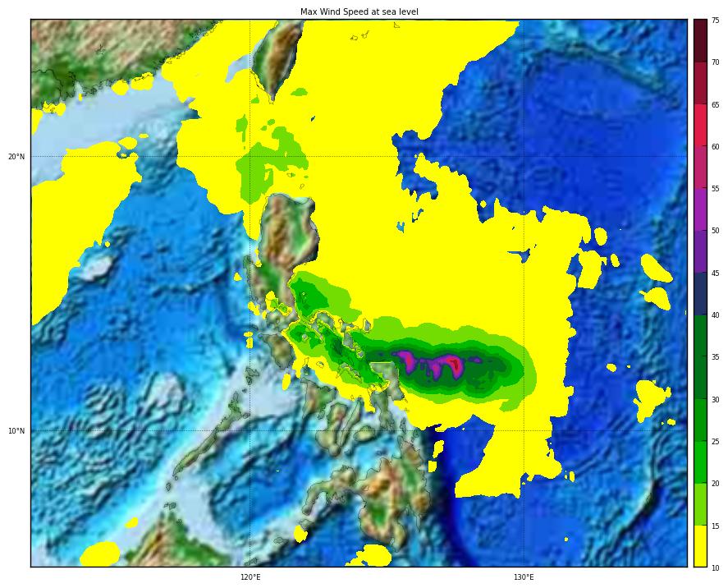This screenshot has width=728, height=588.
Task: Click the intersection of 20°N and 130°E gridlines
Action: [x=524, y=156]
